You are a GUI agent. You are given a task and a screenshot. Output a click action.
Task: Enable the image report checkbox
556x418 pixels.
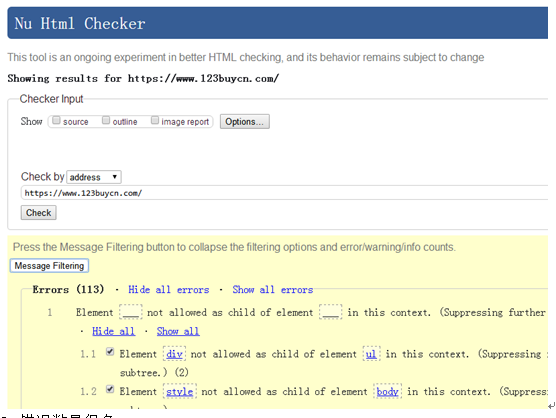point(155,121)
